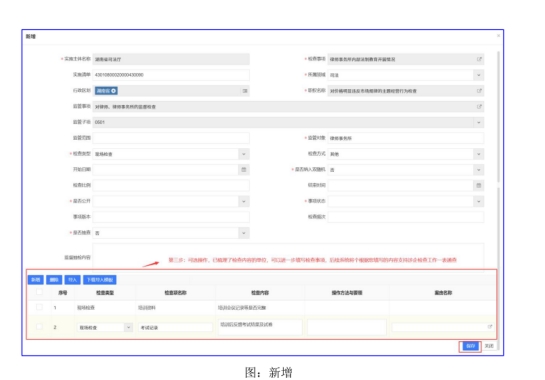Screen dimensions: 545x380
Task: Tick the header select-all checkbox in the table
Action: point(39,292)
